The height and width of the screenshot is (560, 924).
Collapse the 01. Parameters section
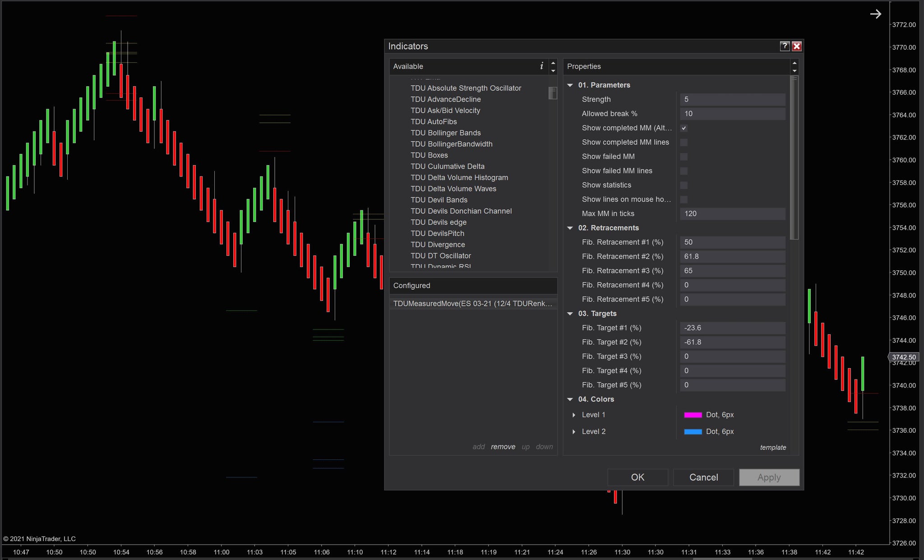(570, 84)
